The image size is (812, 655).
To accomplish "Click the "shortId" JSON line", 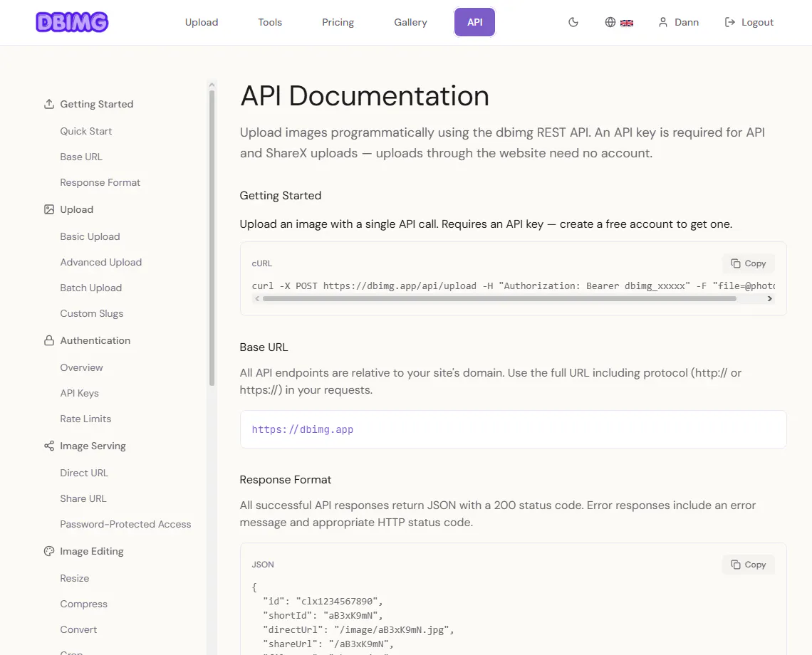I will 323,616.
